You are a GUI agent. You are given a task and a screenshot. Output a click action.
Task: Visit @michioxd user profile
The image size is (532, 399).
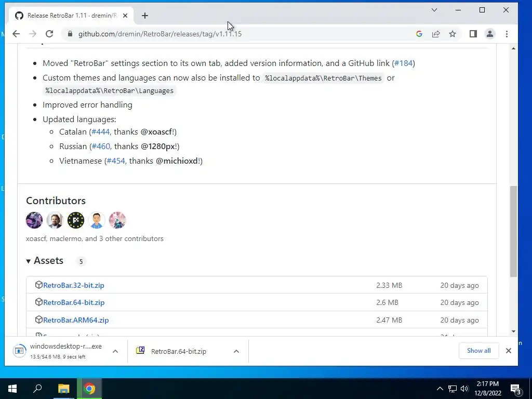177,161
